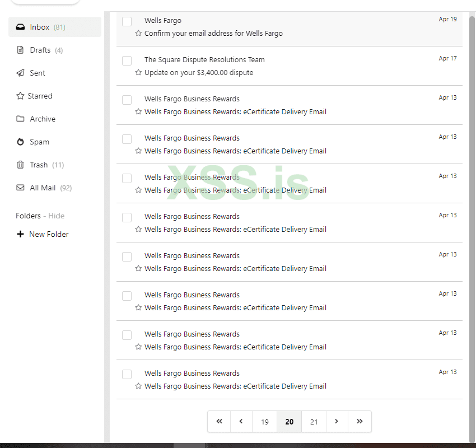This screenshot has height=448, width=476.
Task: Go to page 19
Action: [265, 422]
